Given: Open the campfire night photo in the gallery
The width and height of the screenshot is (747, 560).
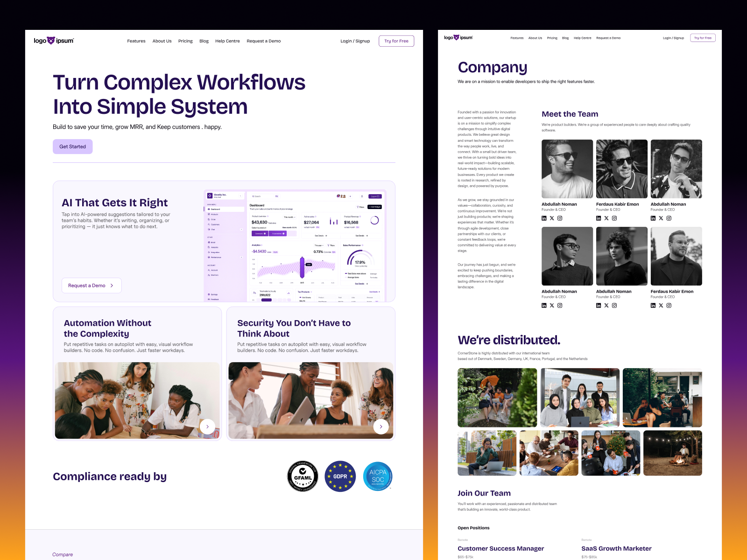Looking at the screenshot, I should 673,453.
